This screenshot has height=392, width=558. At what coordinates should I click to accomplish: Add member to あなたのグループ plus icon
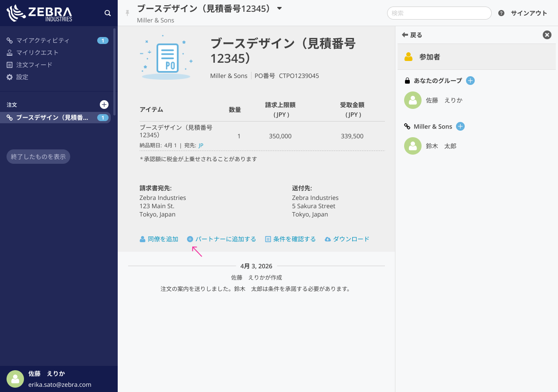(470, 81)
